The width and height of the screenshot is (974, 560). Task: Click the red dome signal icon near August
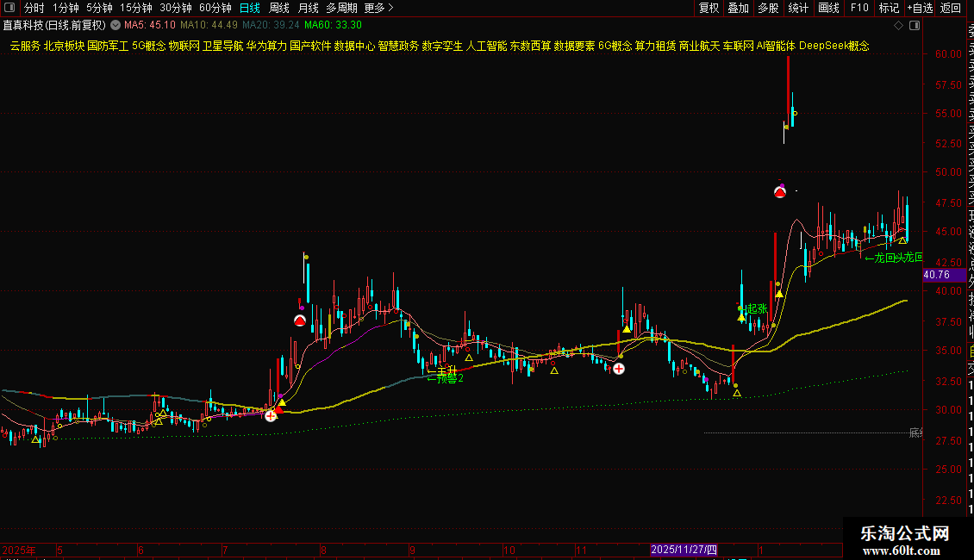pos(300,320)
